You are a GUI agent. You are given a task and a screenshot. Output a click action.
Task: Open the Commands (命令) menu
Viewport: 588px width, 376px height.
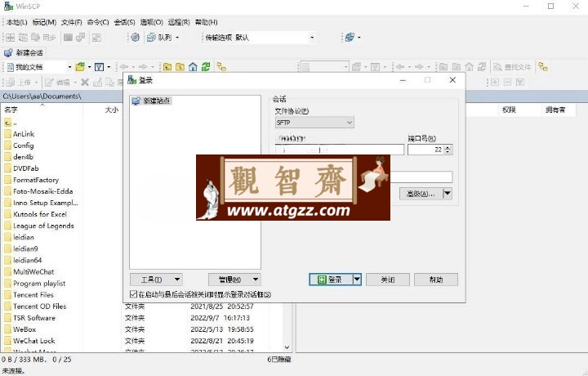tap(98, 22)
